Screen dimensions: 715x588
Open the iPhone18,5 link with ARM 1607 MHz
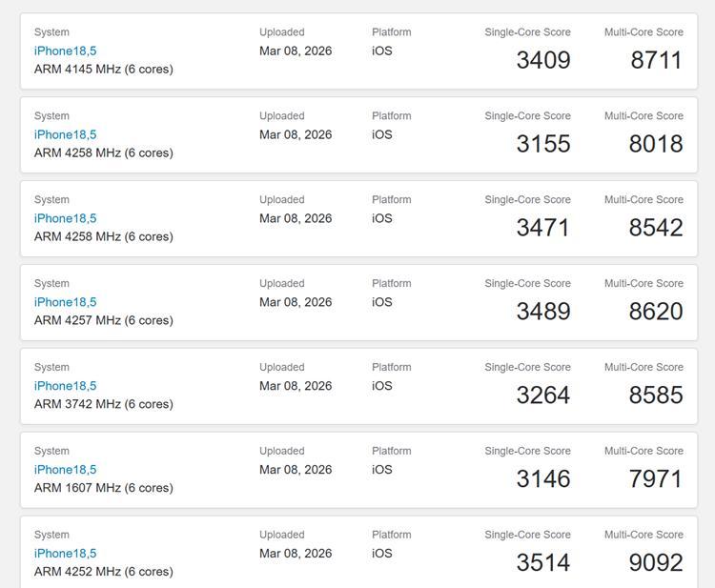click(x=65, y=470)
